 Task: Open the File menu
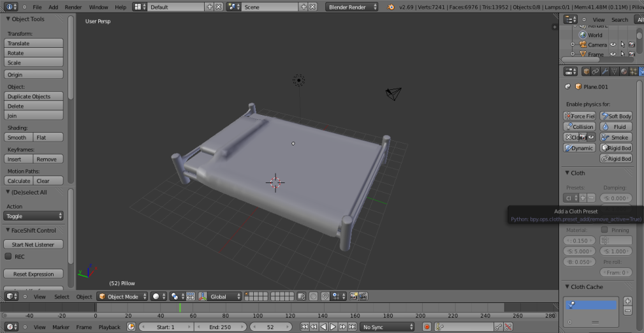point(37,7)
